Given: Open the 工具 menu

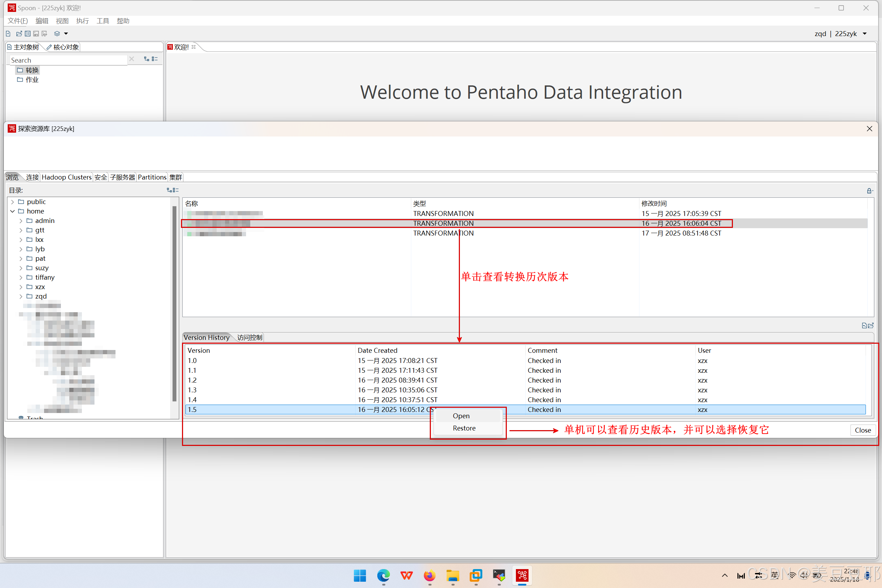Looking at the screenshot, I should tap(102, 21).
